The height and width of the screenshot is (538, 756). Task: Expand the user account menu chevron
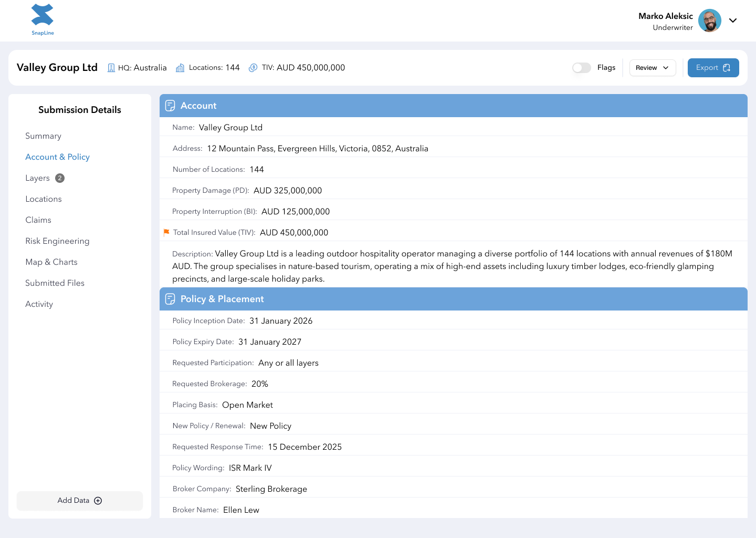click(733, 20)
